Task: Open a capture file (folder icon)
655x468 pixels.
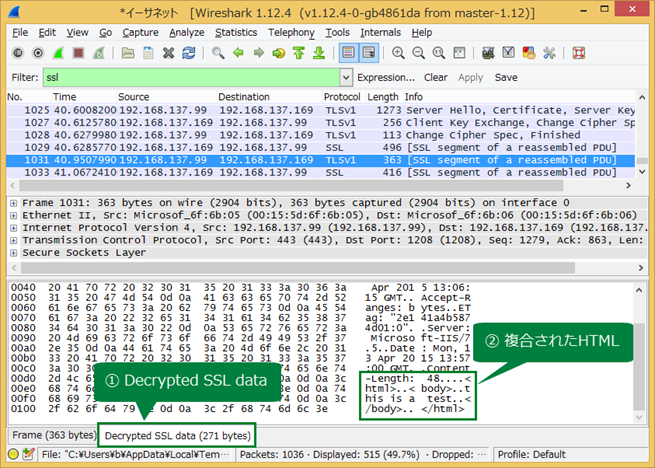Action: pyautogui.click(x=128, y=53)
